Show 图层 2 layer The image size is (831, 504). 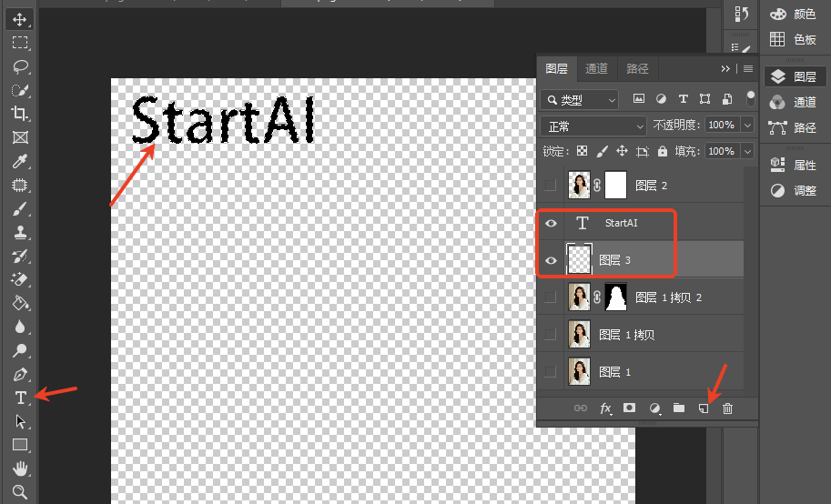tap(551, 185)
